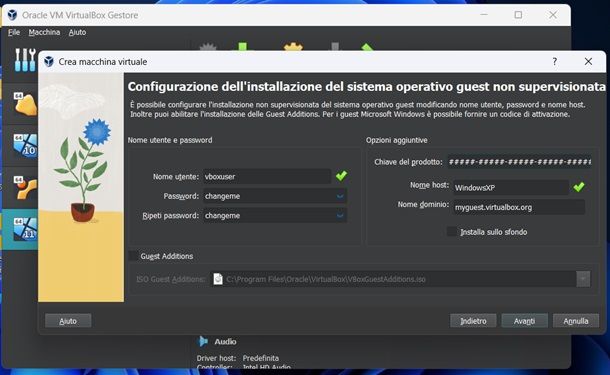Click the green checkmark next to Nome host
This screenshot has height=375, width=610.
579,187
